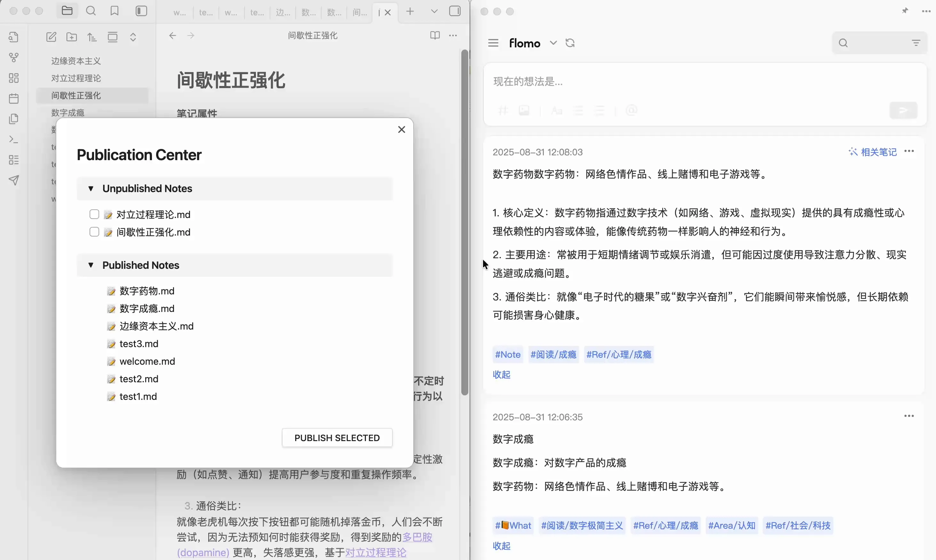Click the bookmarks icon

coord(115,11)
